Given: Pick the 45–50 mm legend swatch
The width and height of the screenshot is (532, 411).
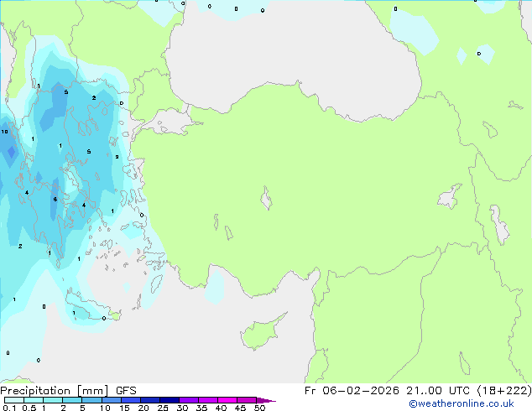Looking at the screenshot, I should 247,400.
